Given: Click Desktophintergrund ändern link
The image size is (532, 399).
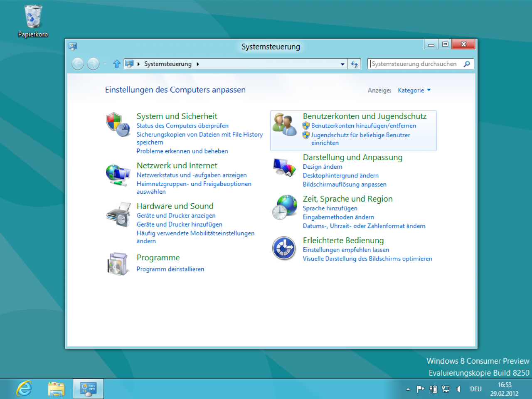Looking at the screenshot, I should point(340,176).
